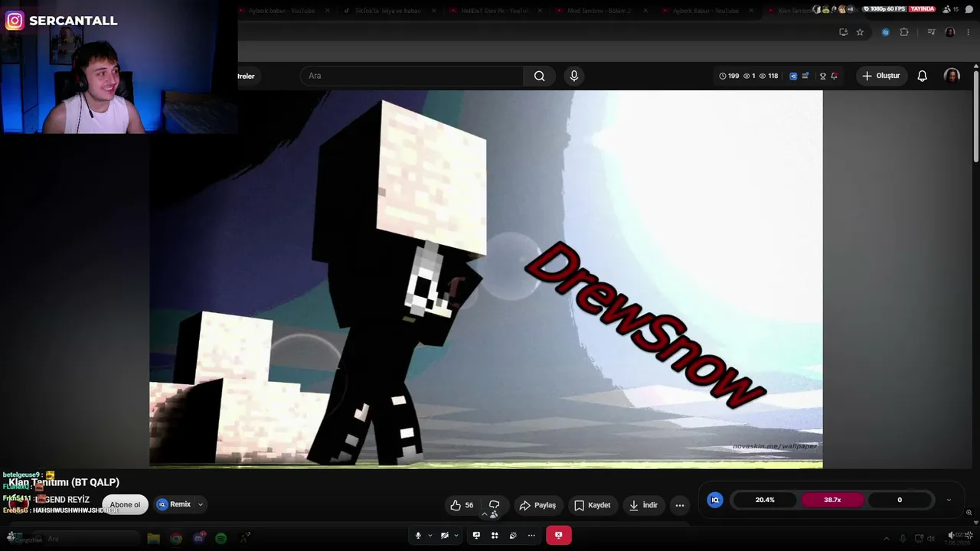The image size is (980, 551).
Task: Click the page vertical scrollbar thumb
Action: [976, 116]
